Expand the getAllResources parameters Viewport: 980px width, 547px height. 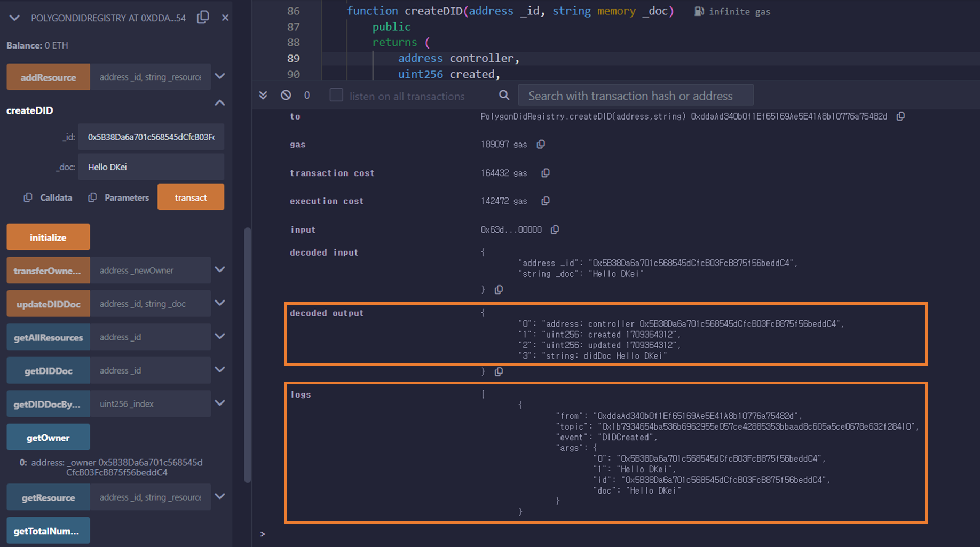pos(219,337)
